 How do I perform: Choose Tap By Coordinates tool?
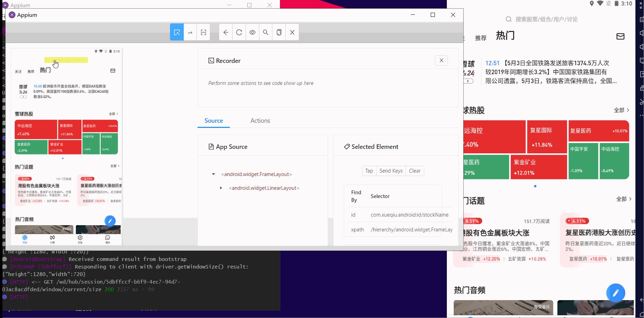pyautogui.click(x=203, y=32)
